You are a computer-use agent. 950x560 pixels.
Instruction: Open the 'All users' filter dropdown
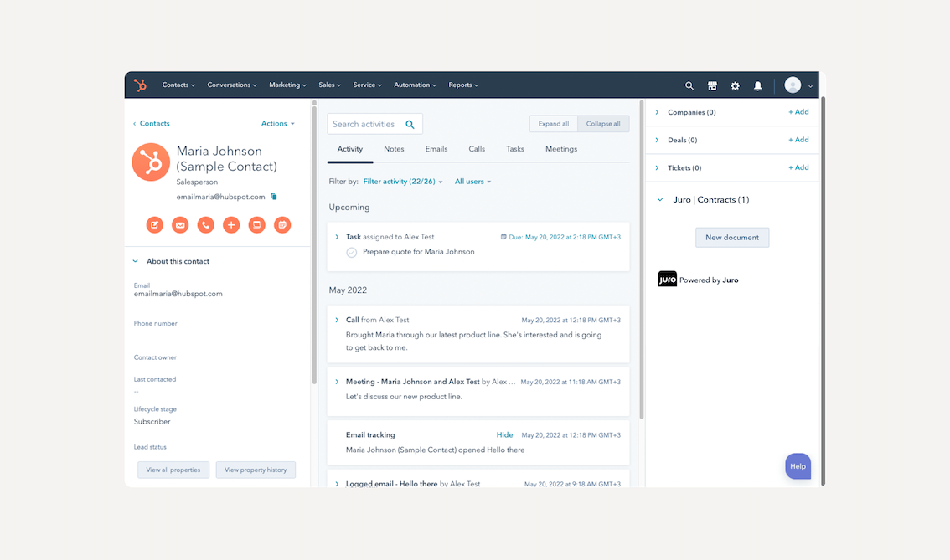[472, 181]
